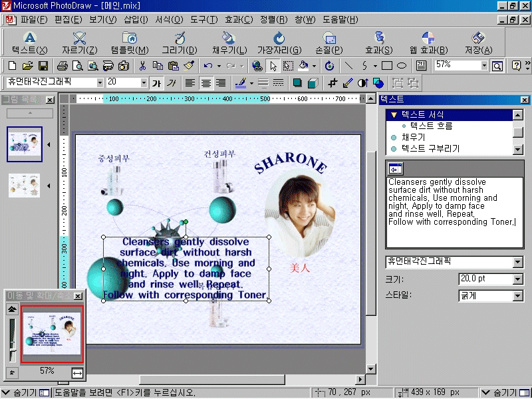Image resolution: width=532 pixels, height=399 pixels.
Task: Click the Open folder icon
Action: (x=28, y=65)
